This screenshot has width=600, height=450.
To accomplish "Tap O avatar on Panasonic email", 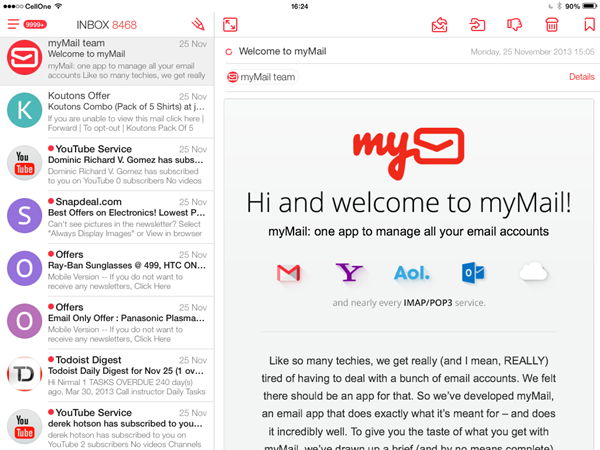I will coord(24,321).
